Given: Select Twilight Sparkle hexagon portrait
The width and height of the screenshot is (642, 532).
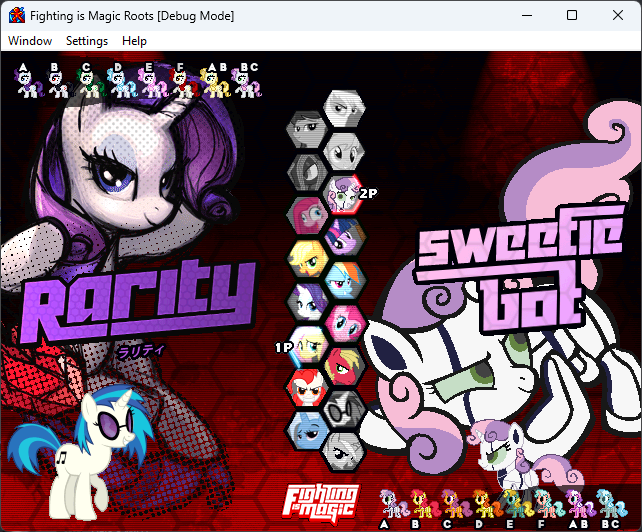Looking at the screenshot, I should coord(345,237).
